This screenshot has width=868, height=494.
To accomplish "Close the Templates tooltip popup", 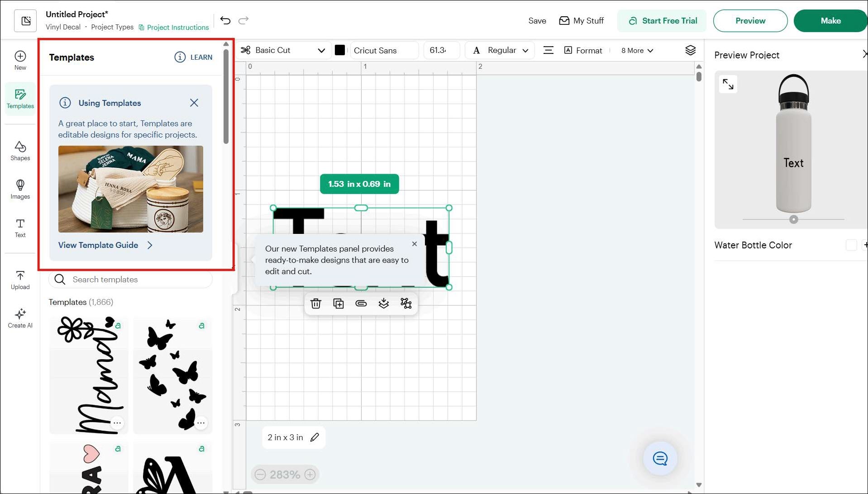I will [x=415, y=244].
